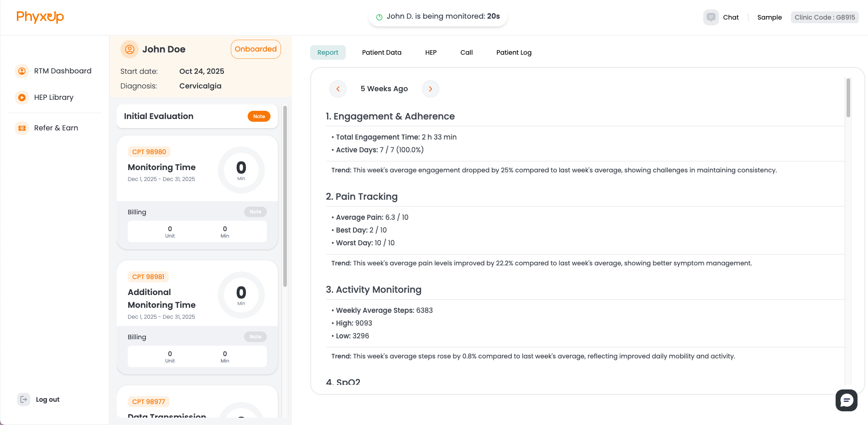Click the Log out icon

click(23, 399)
